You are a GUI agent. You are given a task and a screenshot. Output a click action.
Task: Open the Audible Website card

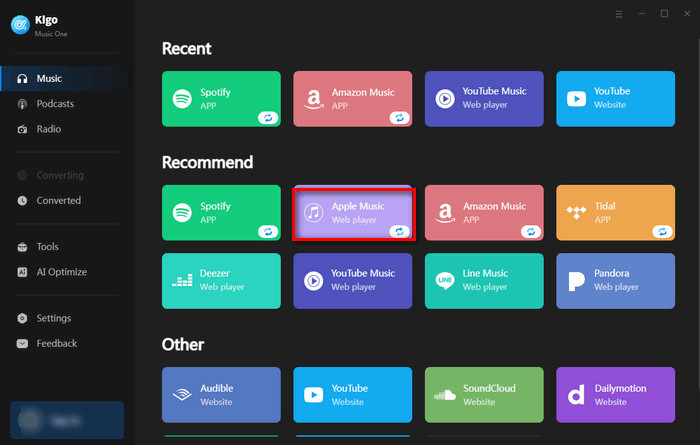221,395
